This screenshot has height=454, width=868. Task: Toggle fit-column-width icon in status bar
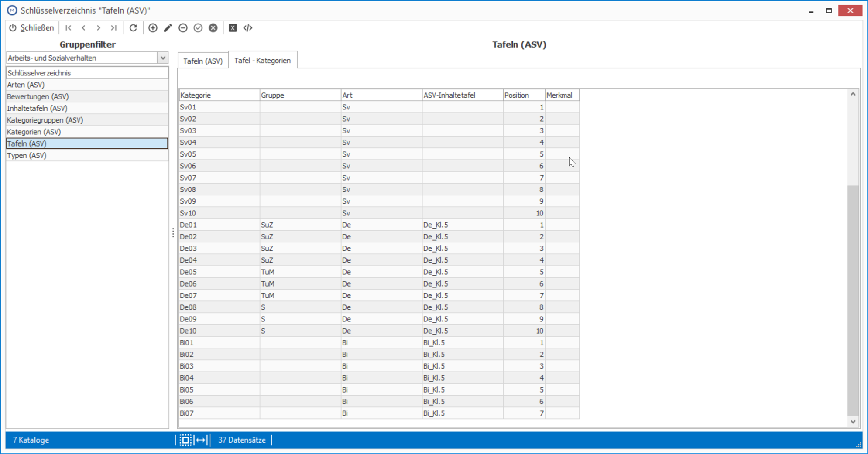201,440
